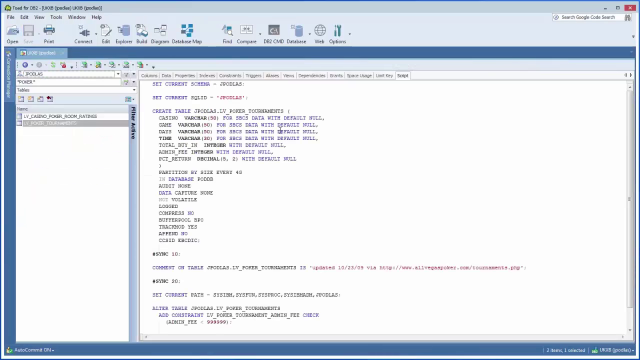Open the Web browser toolbar icon
Screen dimensions: 640x360
(x=320, y=34)
